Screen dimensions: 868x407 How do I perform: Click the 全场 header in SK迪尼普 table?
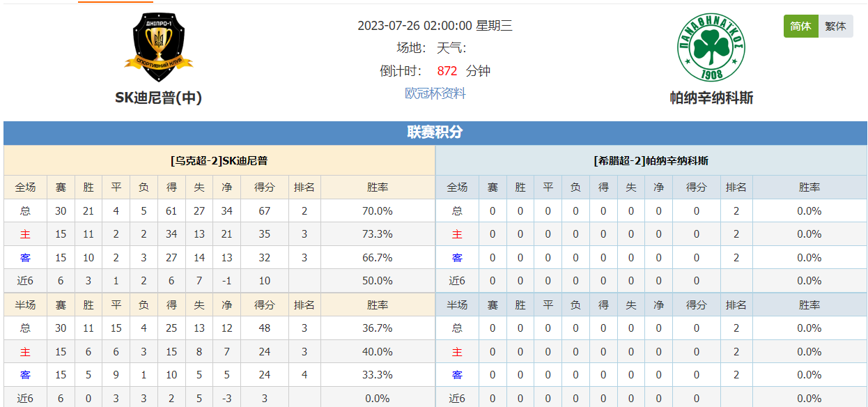(x=26, y=187)
